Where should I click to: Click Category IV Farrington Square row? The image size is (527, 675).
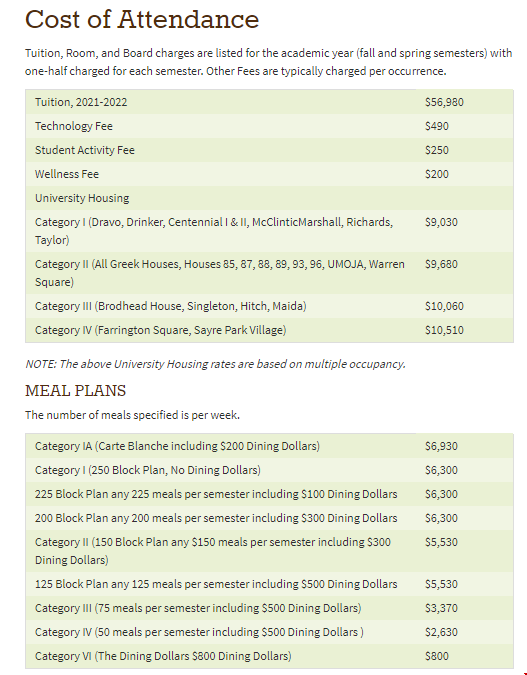(x=269, y=330)
